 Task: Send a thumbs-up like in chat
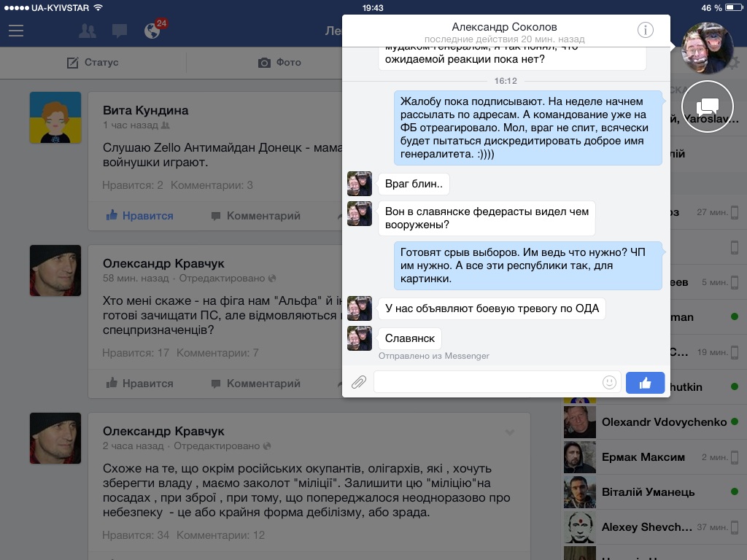(645, 382)
